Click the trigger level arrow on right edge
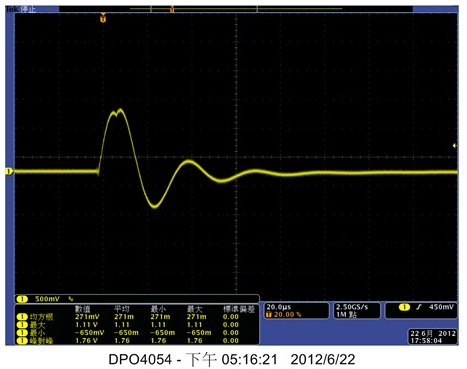The image size is (467, 369). point(455,146)
